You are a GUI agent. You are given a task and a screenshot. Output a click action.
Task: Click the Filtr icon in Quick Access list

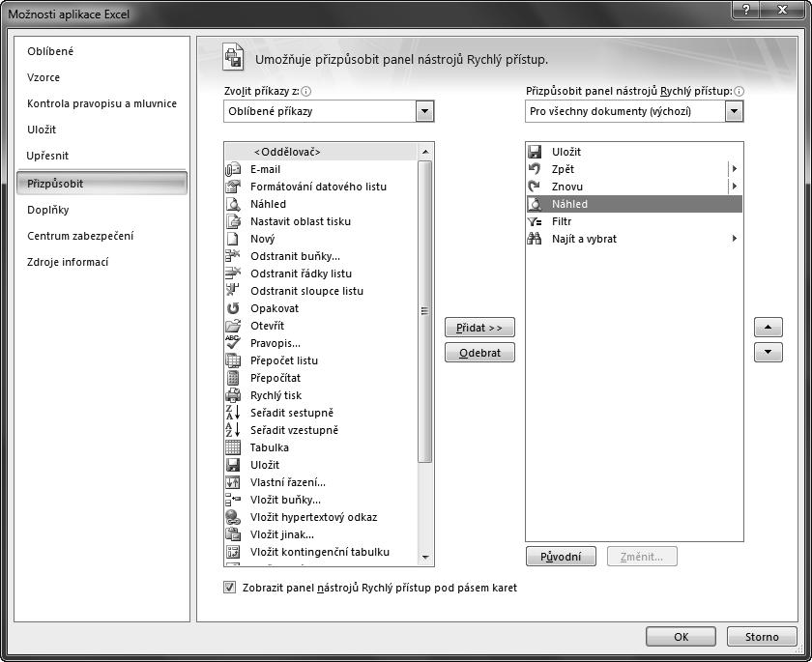[535, 221]
